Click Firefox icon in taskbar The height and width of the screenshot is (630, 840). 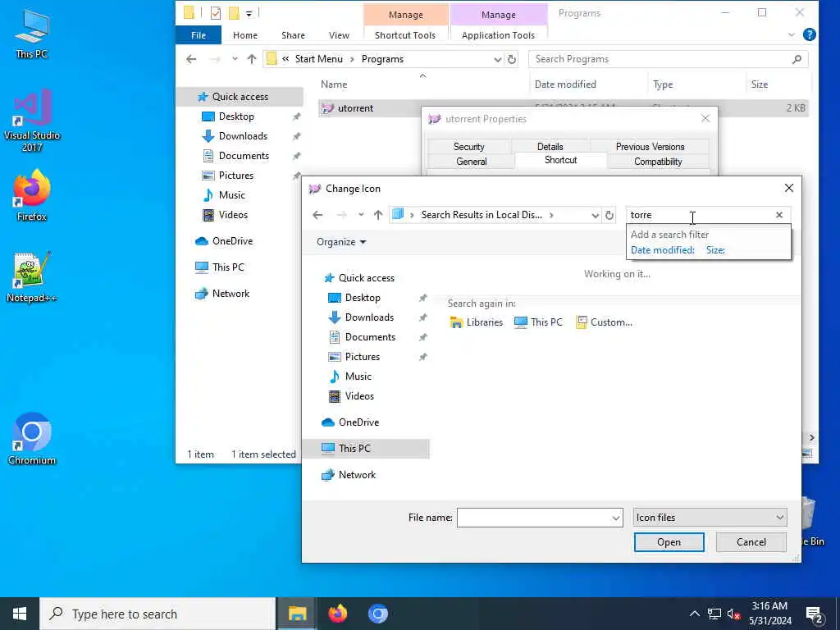pyautogui.click(x=337, y=614)
